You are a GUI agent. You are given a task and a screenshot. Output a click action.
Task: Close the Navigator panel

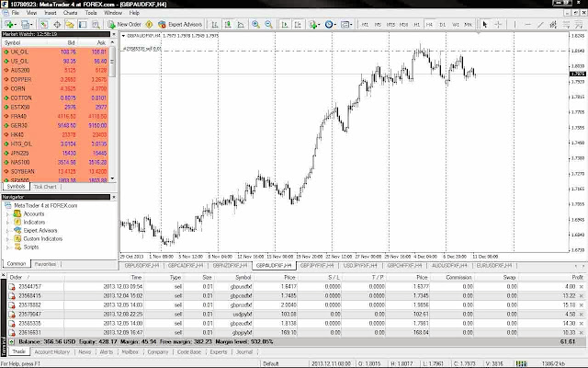click(x=114, y=197)
